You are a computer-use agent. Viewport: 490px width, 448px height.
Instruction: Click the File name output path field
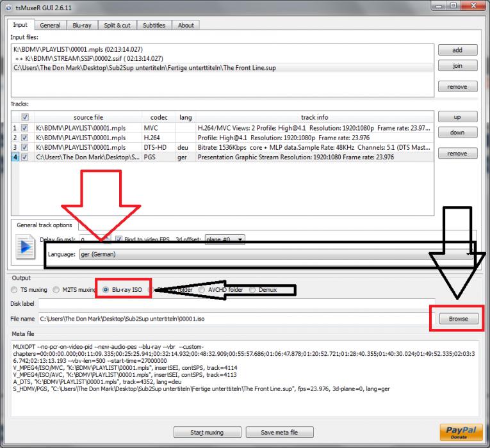coord(236,319)
